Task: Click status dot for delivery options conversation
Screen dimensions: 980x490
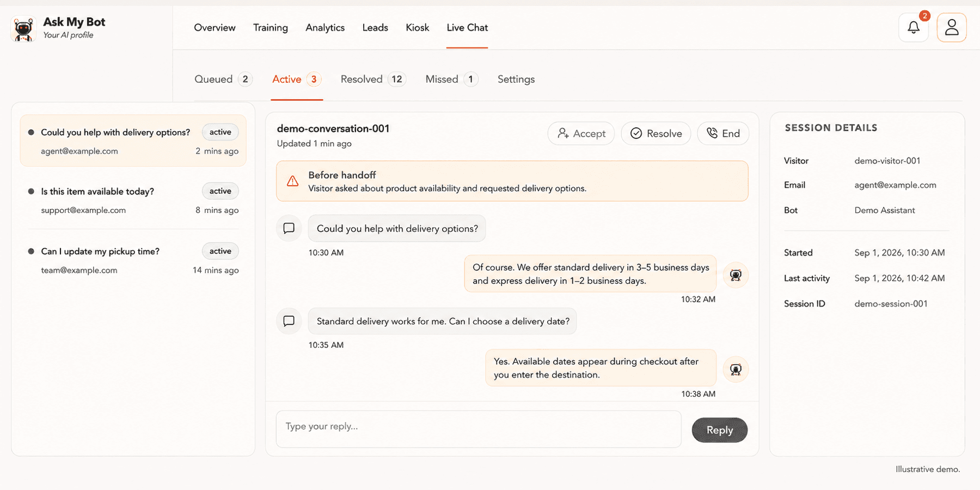Action: click(x=31, y=132)
